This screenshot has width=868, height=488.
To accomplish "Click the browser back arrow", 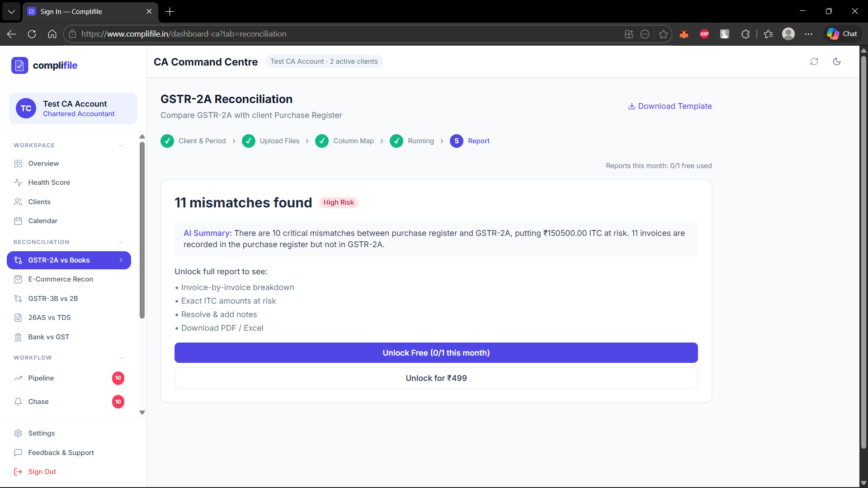I will 12,34.
